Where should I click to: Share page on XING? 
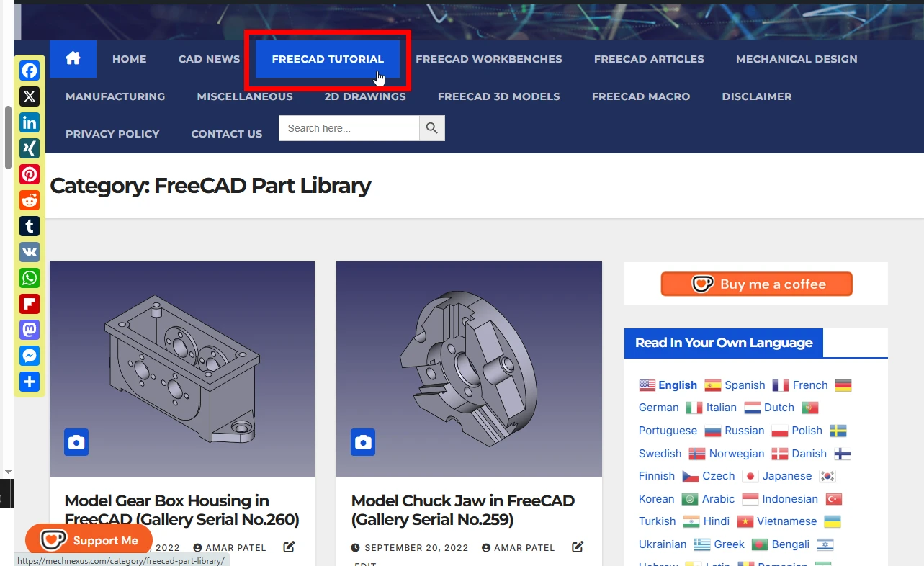pyautogui.click(x=30, y=148)
